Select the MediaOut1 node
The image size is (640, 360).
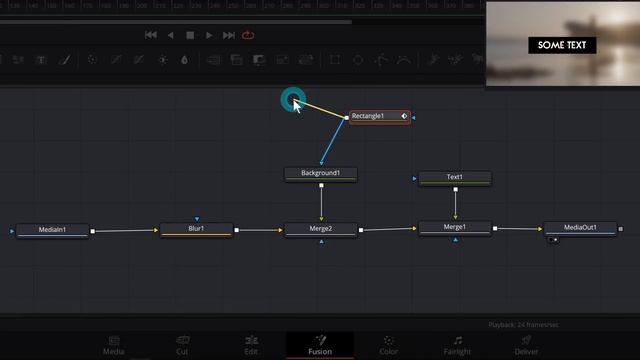click(580, 228)
